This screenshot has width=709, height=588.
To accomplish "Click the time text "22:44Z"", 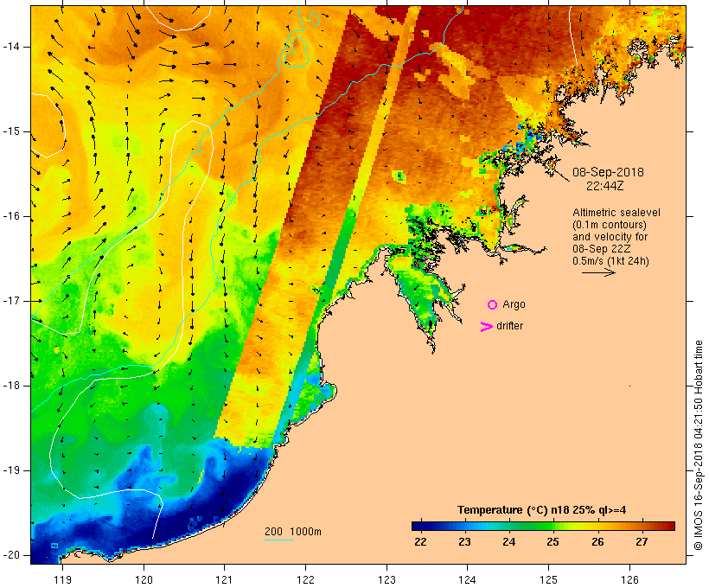I will [x=605, y=186].
